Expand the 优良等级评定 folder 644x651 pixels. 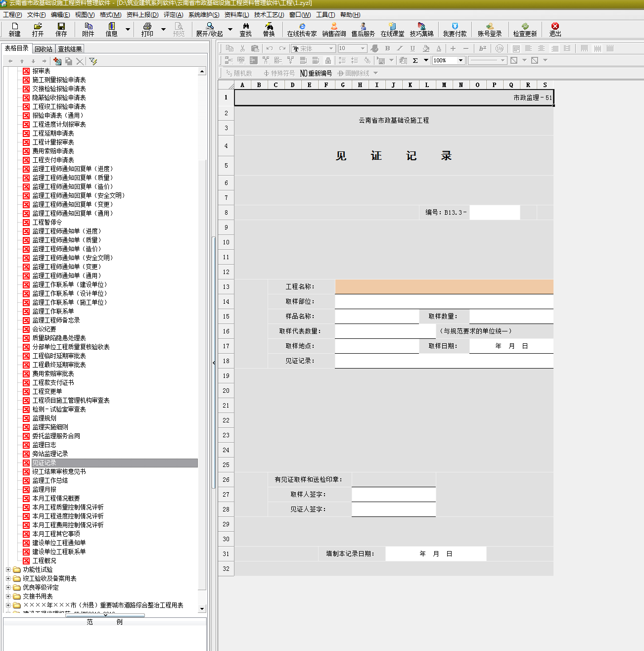click(x=8, y=588)
